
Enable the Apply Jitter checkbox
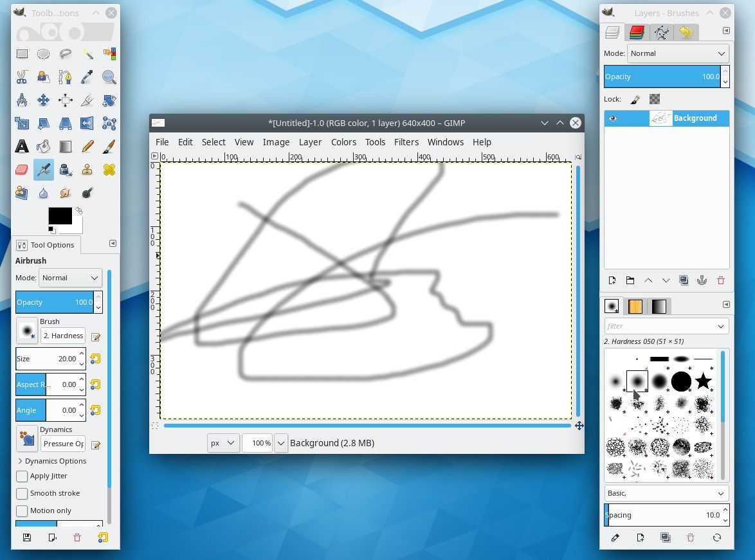coord(23,476)
